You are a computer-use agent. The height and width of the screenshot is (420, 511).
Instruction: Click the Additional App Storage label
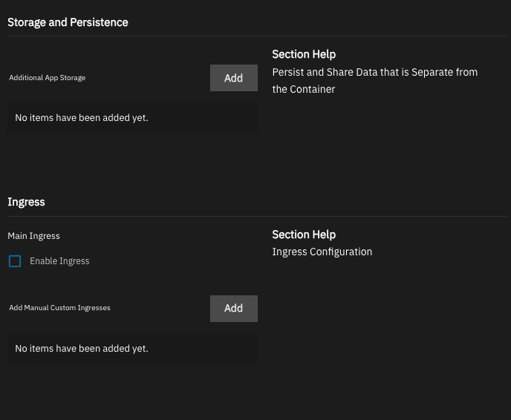point(48,78)
